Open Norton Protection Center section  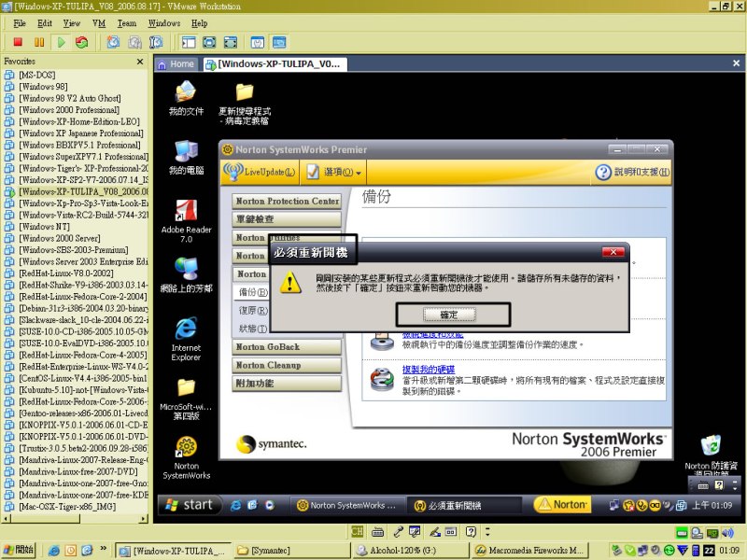coord(288,201)
